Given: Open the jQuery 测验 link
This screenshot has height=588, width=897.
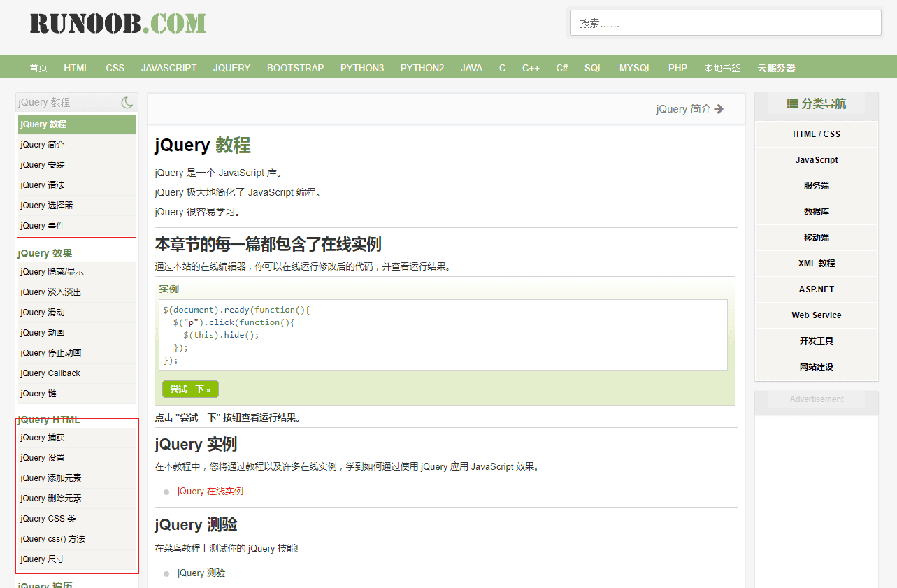Looking at the screenshot, I should click(201, 573).
